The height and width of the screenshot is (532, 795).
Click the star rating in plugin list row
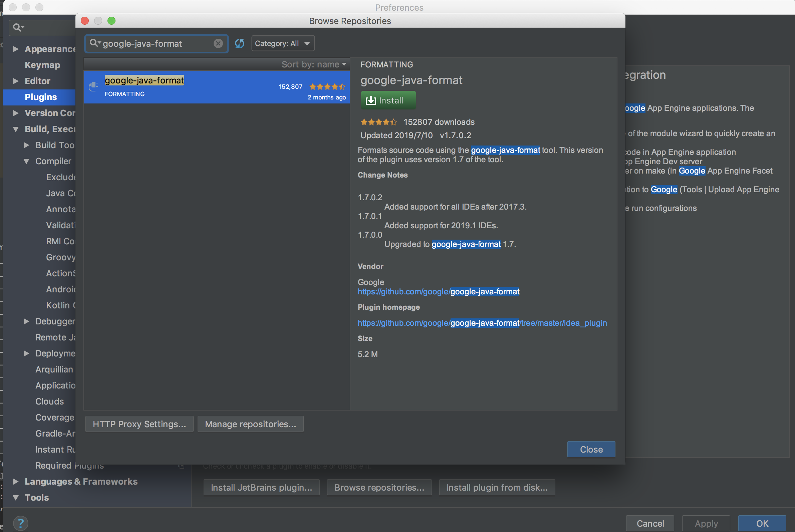(327, 86)
